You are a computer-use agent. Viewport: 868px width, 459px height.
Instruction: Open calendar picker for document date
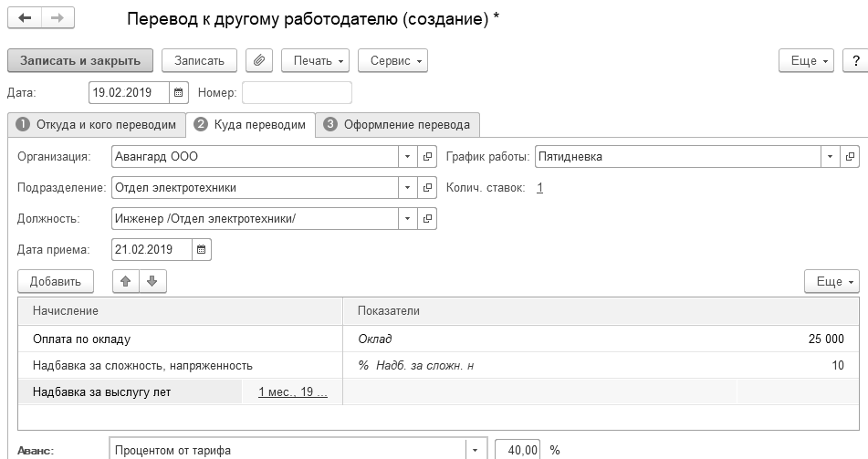pyautogui.click(x=179, y=92)
